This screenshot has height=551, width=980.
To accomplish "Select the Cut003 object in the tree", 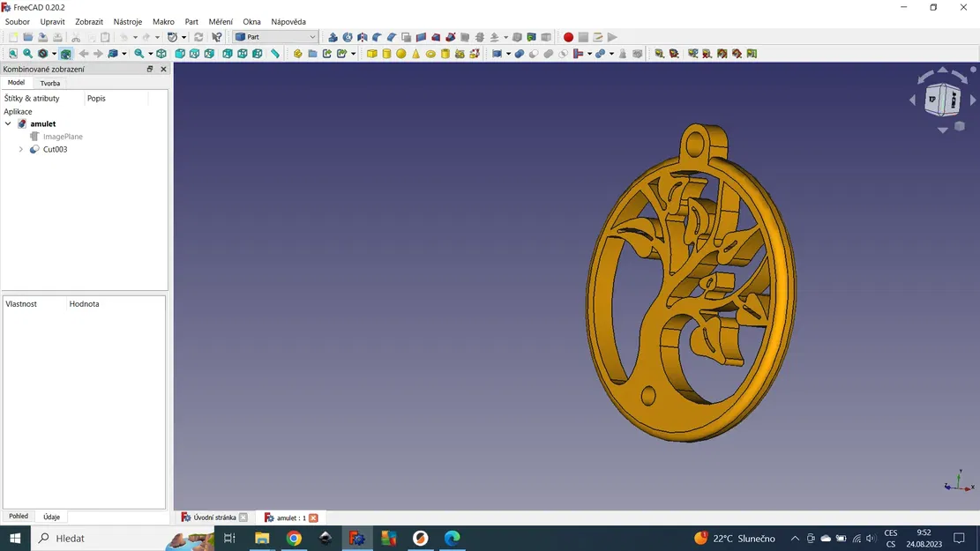I will 55,149.
